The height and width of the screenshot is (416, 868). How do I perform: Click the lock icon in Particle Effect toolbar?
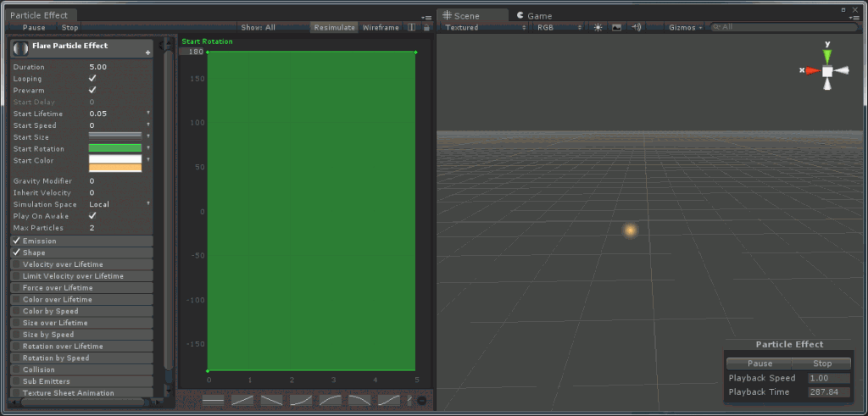(x=426, y=27)
